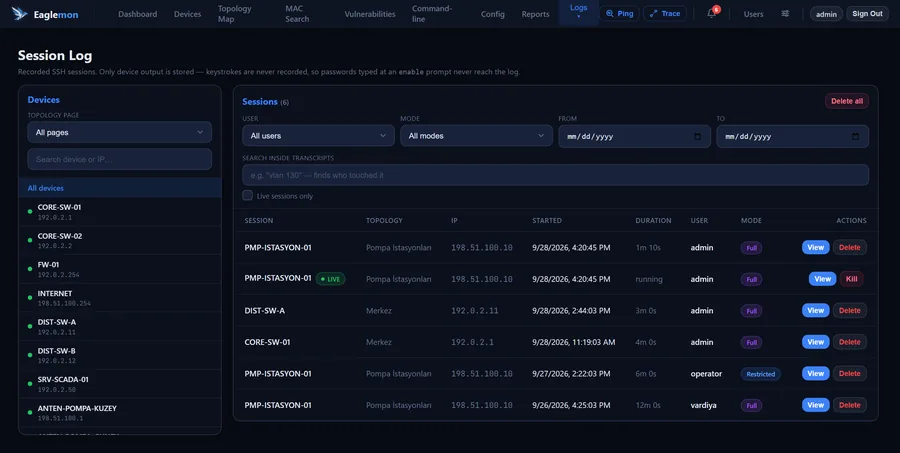Click the Sign Out button
The image size is (900, 453).
(867, 14)
